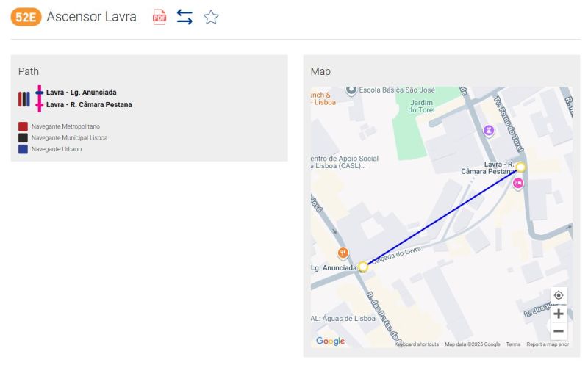The width and height of the screenshot is (588, 365).
Task: Open Google Maps via Google logo
Action: (x=330, y=341)
